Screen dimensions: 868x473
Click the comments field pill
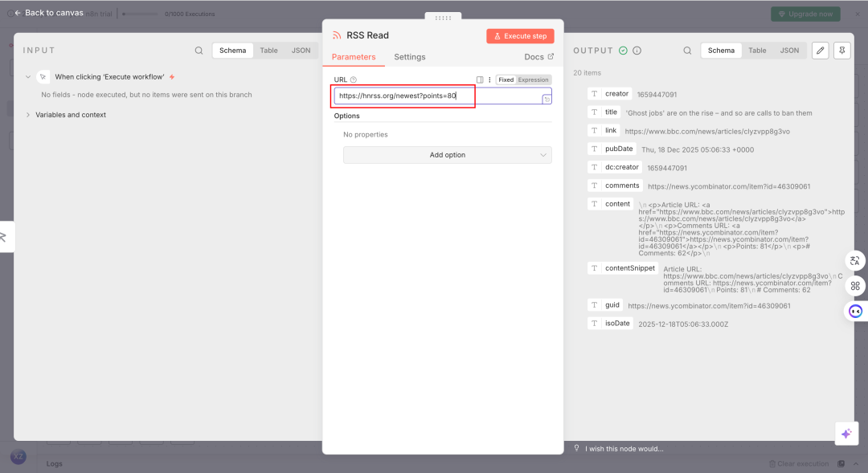pos(615,186)
